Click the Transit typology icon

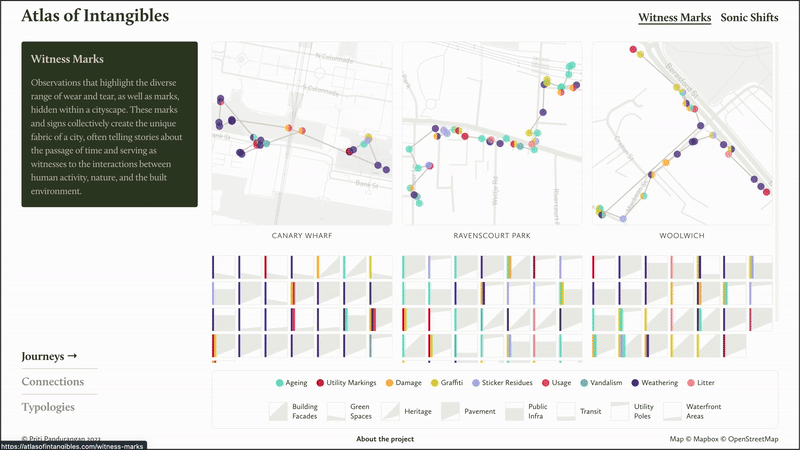click(566, 411)
